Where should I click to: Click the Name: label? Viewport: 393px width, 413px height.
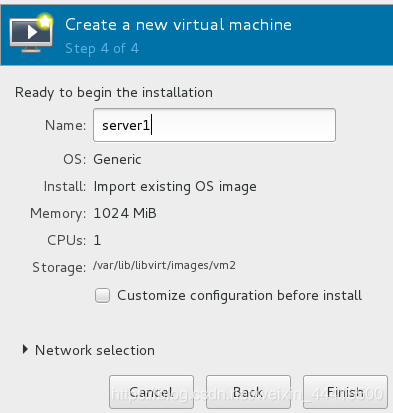[x=66, y=125]
